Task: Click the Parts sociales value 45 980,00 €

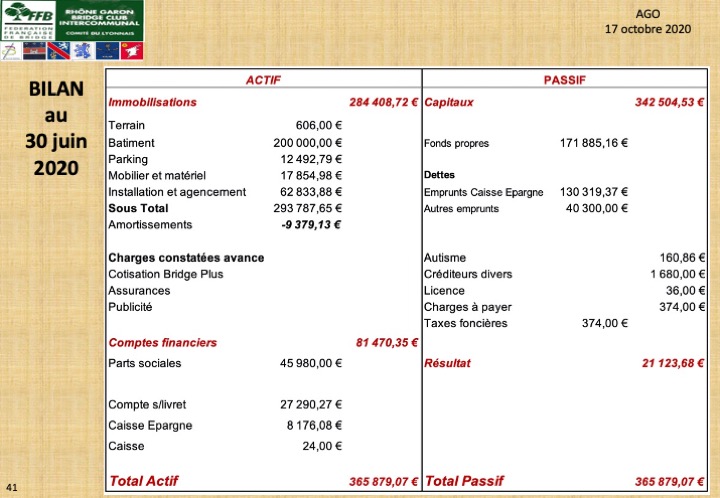Action: (311, 363)
